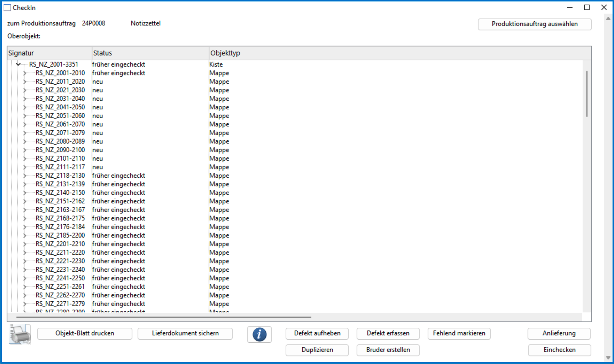Select the RS_NZ_2185-2200 entry

click(x=60, y=235)
